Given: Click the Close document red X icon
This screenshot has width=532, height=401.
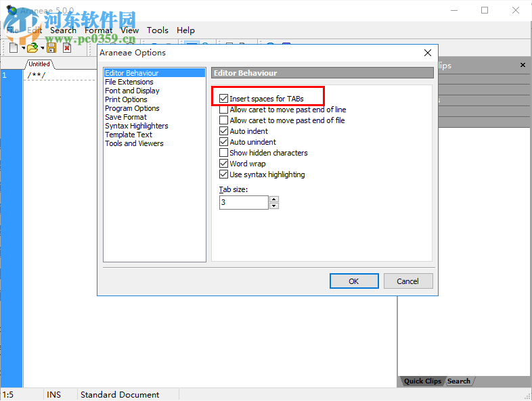Looking at the screenshot, I should (x=67, y=48).
